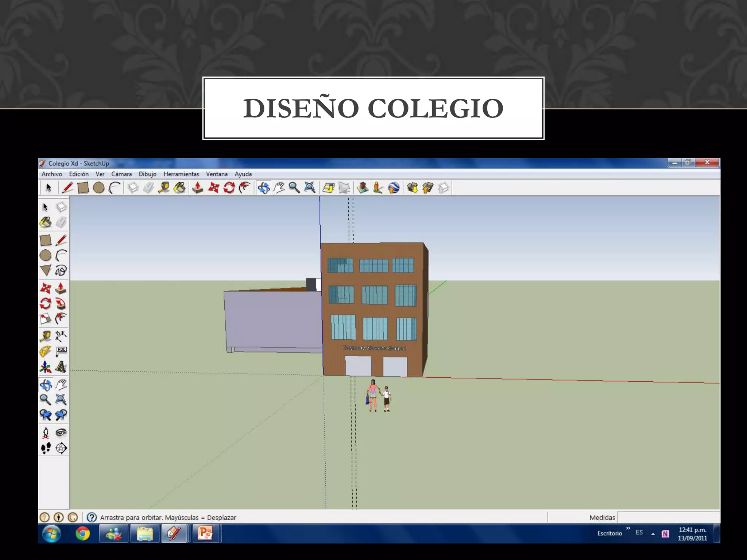Open the Ver menu

click(x=100, y=174)
